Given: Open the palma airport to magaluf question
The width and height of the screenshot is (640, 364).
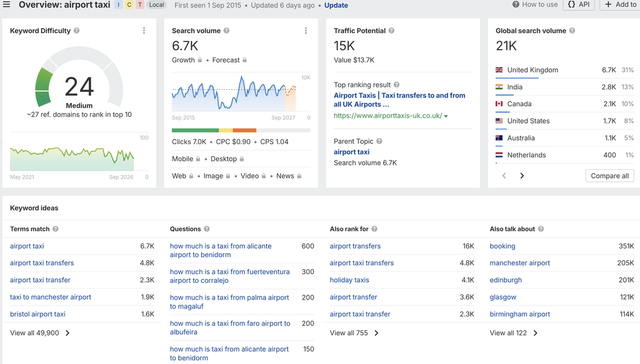Looking at the screenshot, I should pos(229,302).
